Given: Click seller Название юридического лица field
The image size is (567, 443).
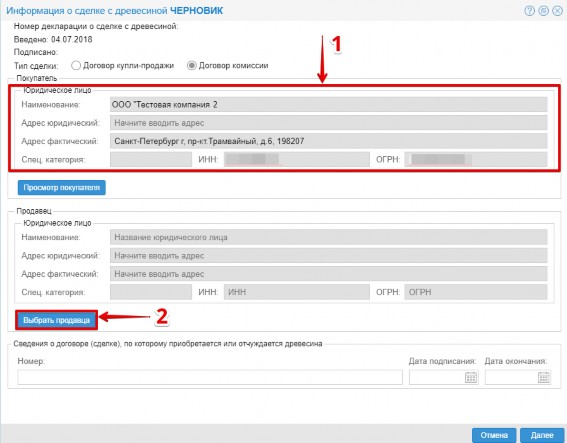Looking at the screenshot, I should [x=329, y=237].
